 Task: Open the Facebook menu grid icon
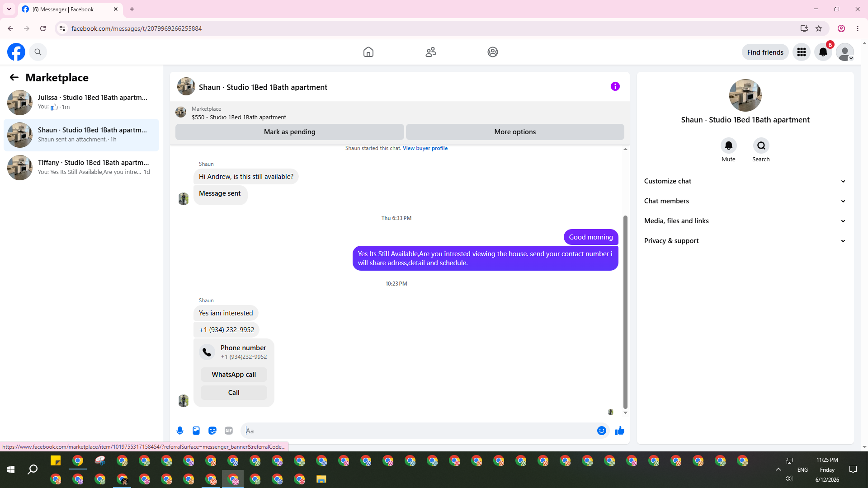coord(802,52)
